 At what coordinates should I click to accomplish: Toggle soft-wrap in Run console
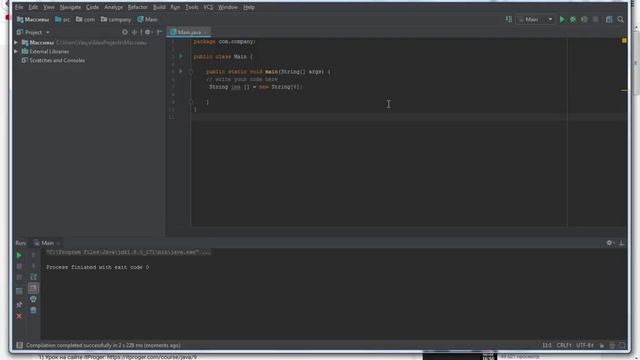coord(33,277)
